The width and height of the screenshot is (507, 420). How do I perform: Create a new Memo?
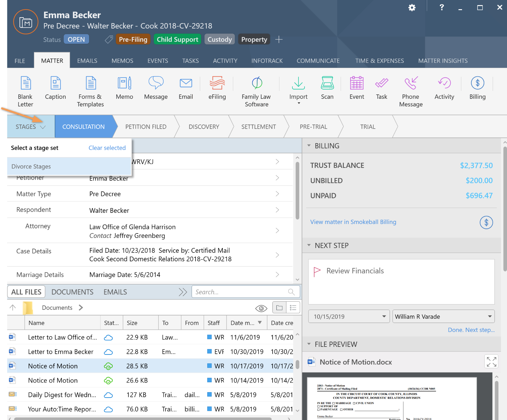click(x=125, y=88)
